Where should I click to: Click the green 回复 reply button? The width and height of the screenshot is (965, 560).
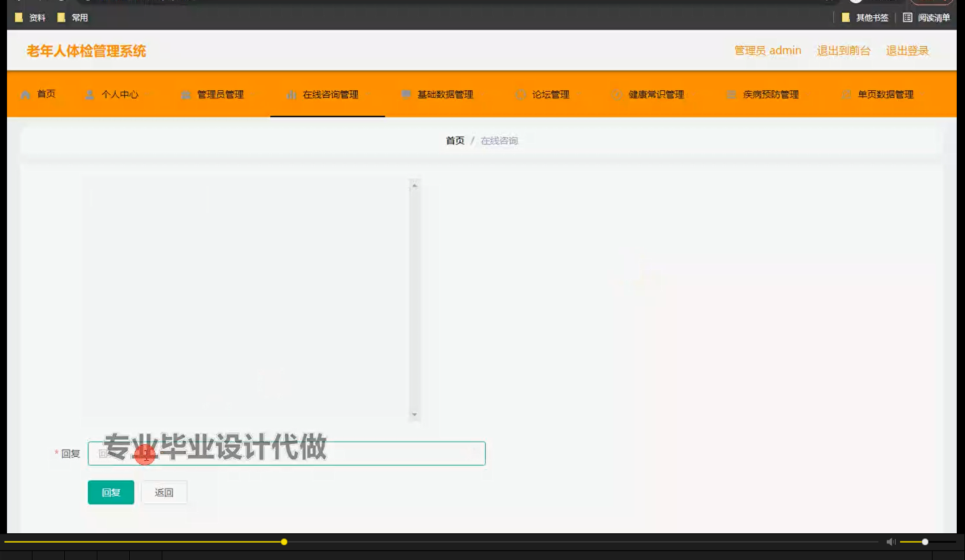click(x=110, y=492)
